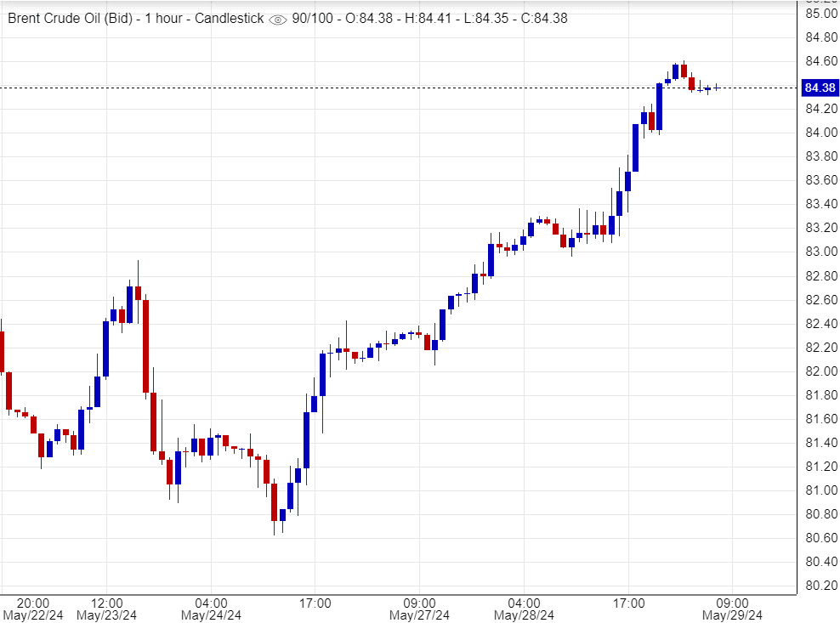Select the '1 hour' interval text in header
Screen dimensions: 840x623
[x=159, y=18]
